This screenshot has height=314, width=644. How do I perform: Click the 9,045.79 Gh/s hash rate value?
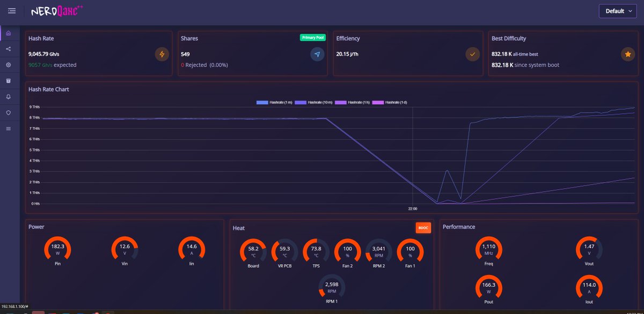click(43, 54)
